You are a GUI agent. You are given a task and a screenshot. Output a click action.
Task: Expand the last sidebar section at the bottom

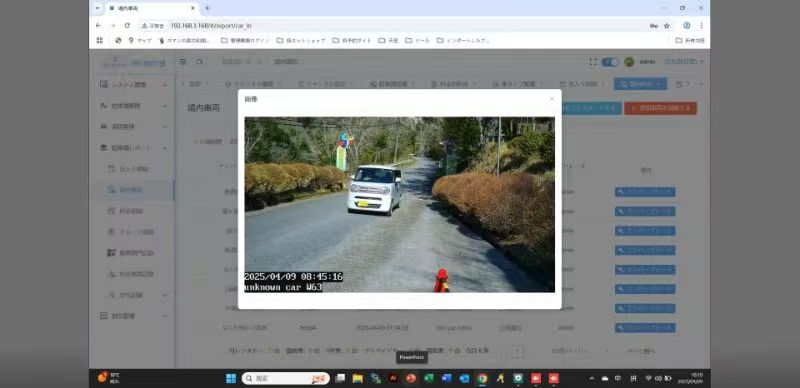point(133,316)
